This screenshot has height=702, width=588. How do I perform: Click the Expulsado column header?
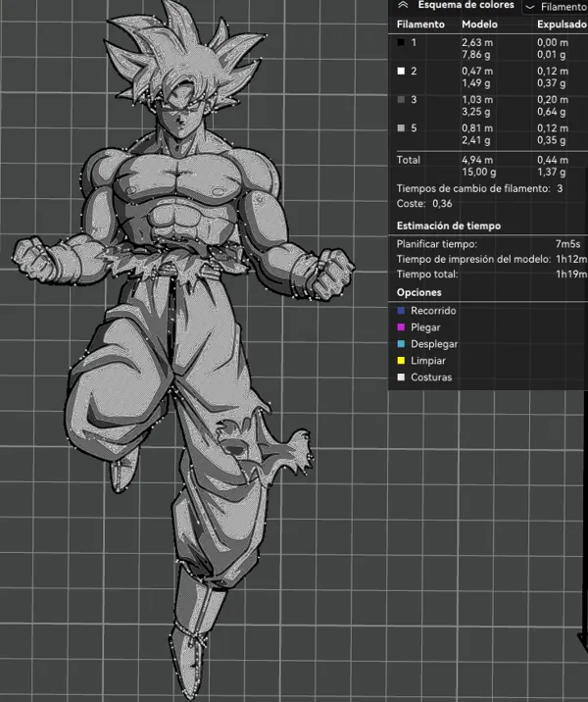pos(562,25)
